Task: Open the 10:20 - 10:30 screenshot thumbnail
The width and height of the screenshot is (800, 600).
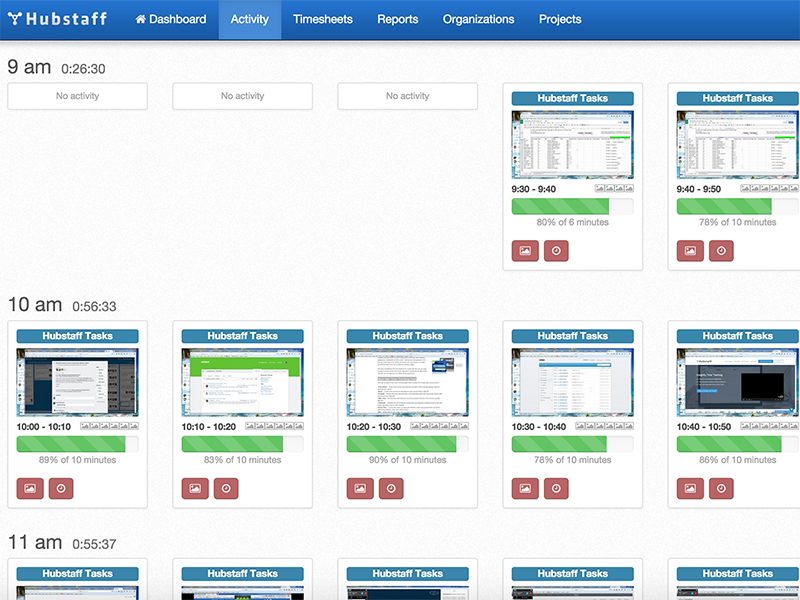Action: click(408, 383)
